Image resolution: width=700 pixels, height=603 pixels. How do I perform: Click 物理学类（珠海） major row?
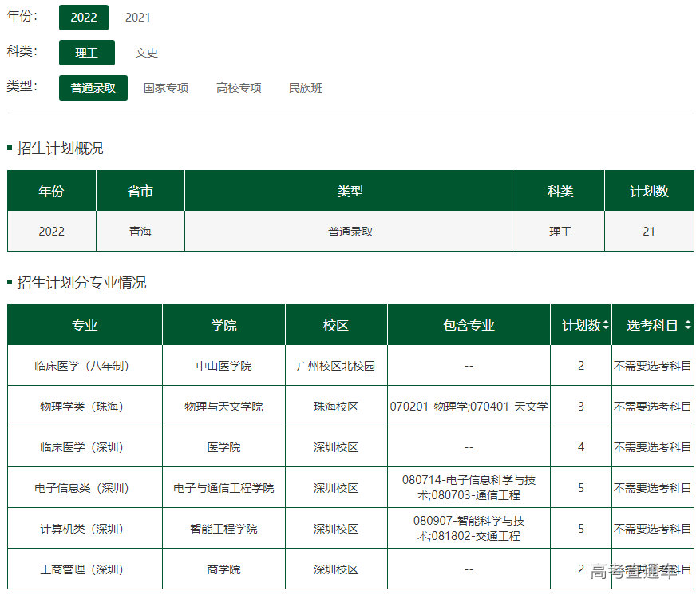(85, 407)
